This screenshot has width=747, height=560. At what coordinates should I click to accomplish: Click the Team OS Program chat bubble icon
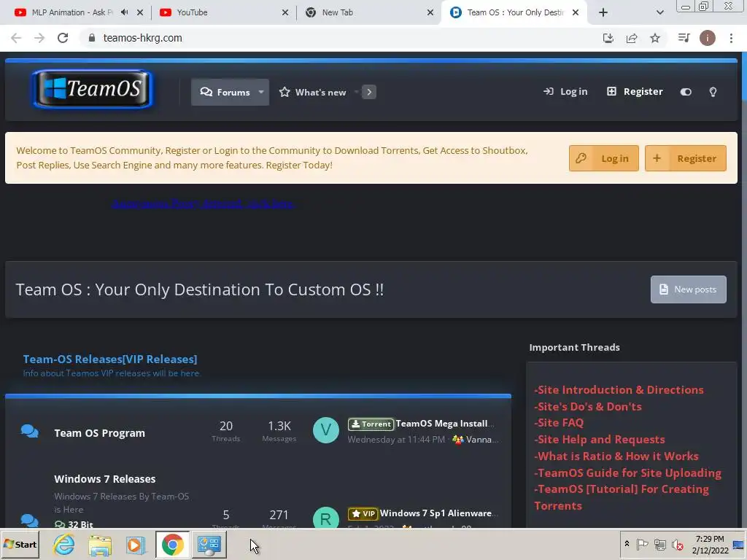[29, 432]
